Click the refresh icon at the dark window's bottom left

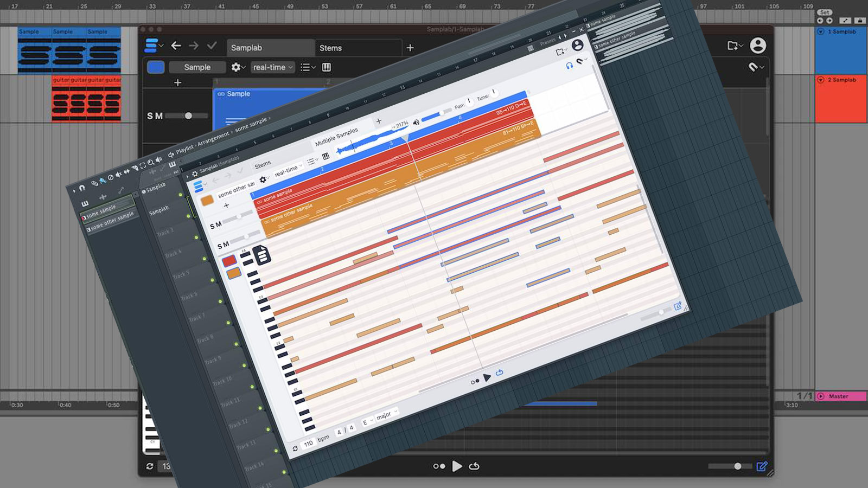pyautogui.click(x=150, y=466)
